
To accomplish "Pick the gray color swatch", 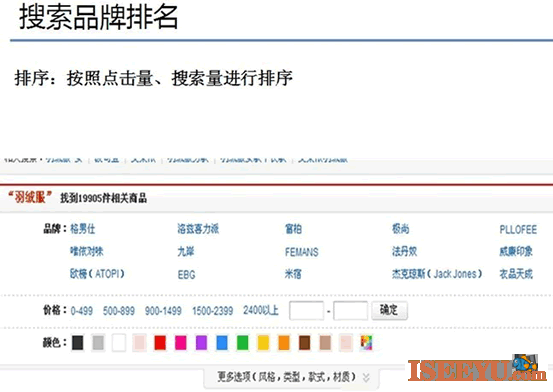I will 98,343.
